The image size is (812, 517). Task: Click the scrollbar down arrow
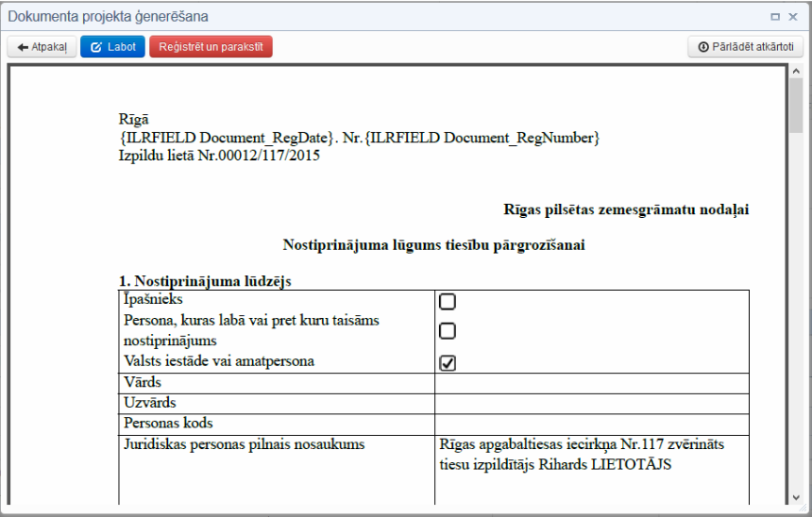(796, 499)
